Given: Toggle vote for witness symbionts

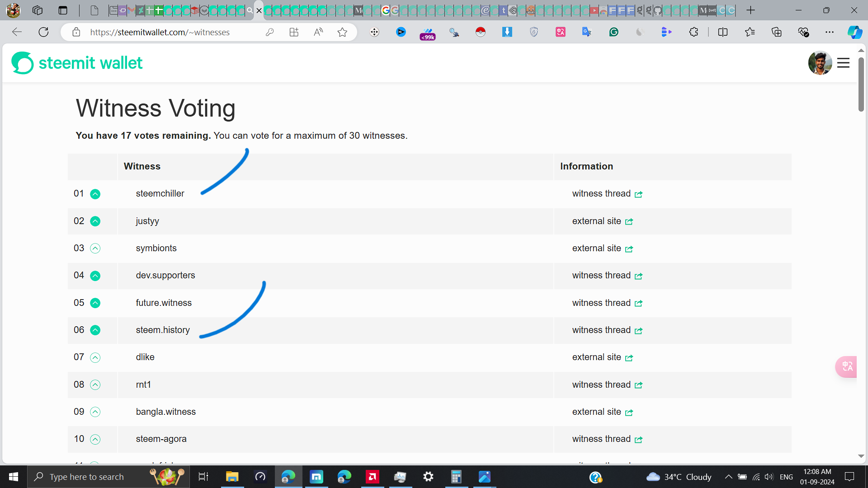Looking at the screenshot, I should (95, 249).
